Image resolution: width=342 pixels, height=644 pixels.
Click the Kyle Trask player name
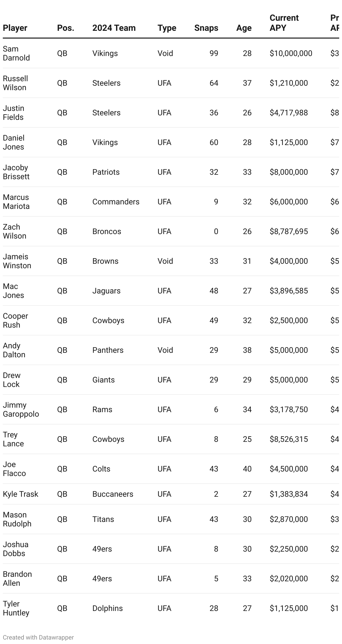tap(20, 494)
